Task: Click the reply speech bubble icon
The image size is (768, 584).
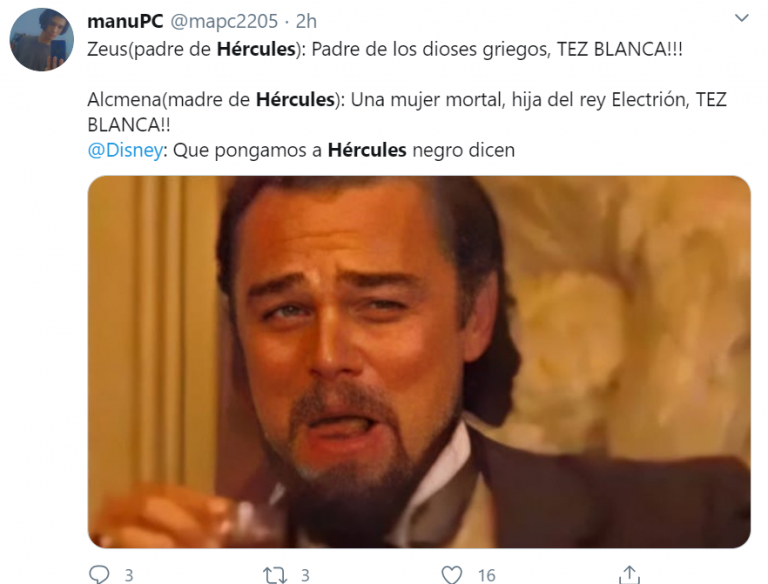Action: coord(99,574)
